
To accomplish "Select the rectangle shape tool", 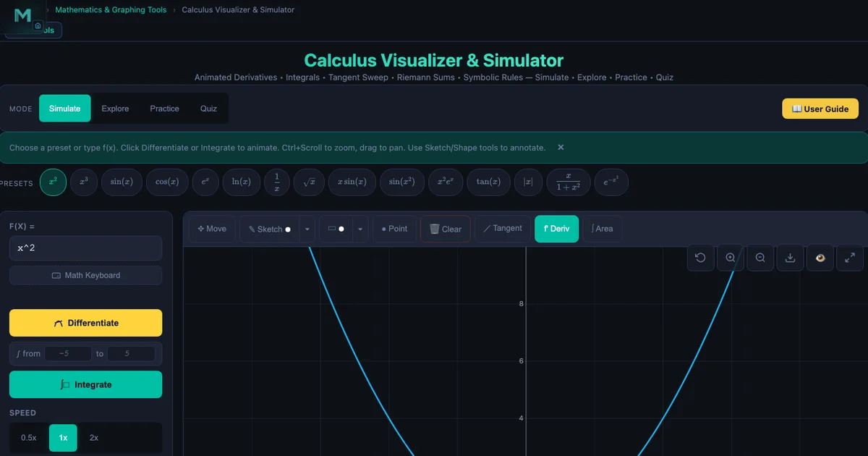I will [336, 229].
